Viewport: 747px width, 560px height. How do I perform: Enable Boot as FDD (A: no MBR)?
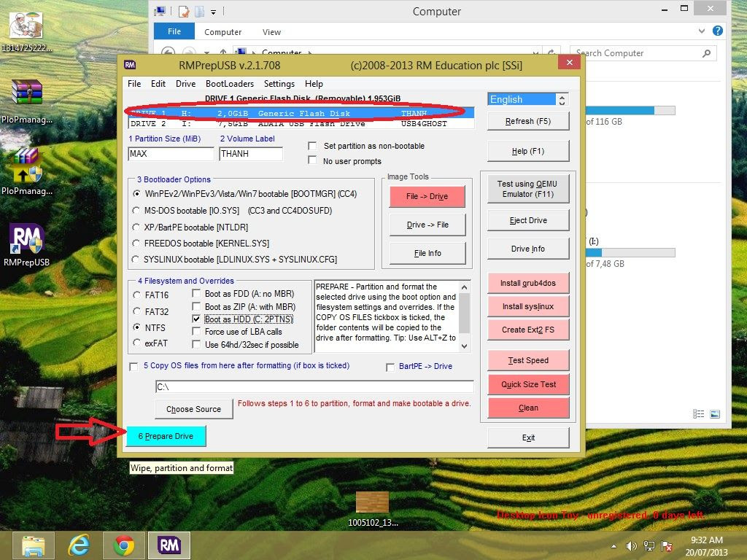tap(196, 293)
